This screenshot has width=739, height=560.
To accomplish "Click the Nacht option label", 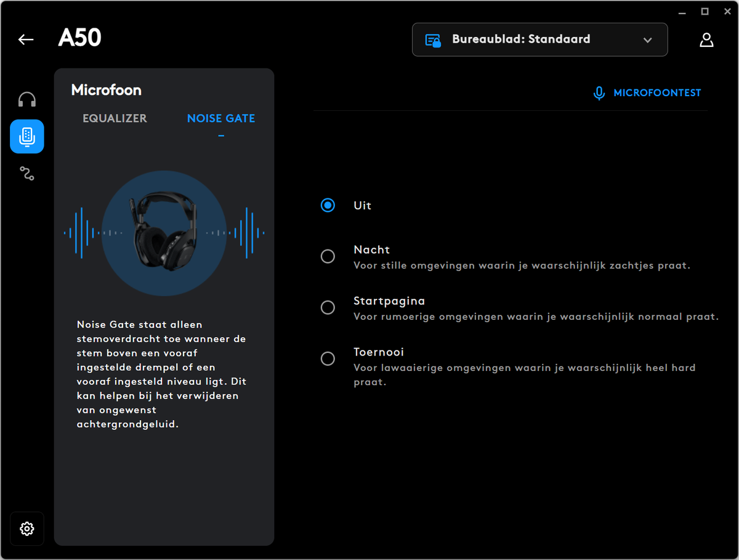I will [372, 250].
